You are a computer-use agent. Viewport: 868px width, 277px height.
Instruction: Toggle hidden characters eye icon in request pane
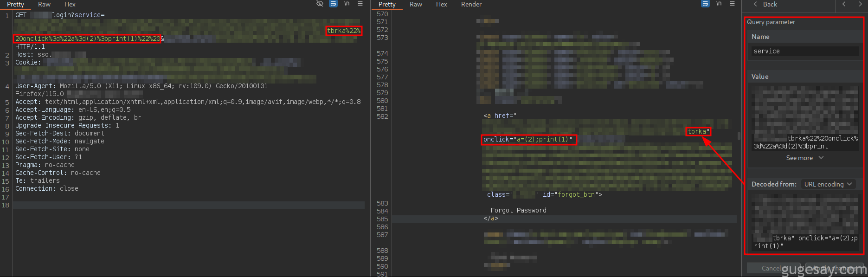click(320, 4)
